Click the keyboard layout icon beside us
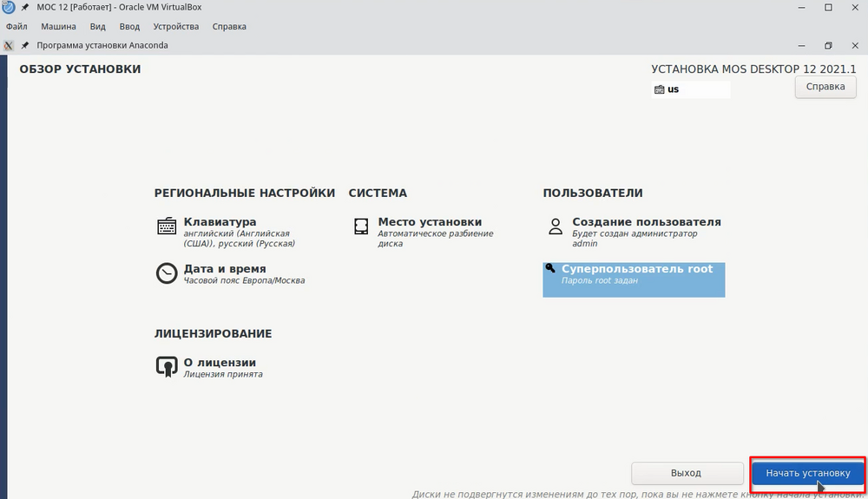 660,89
